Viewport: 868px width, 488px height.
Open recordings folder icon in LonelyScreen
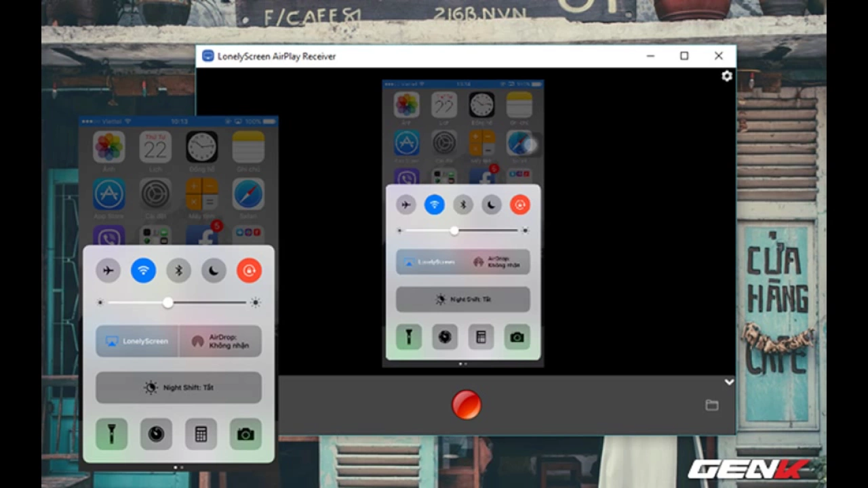coord(711,405)
